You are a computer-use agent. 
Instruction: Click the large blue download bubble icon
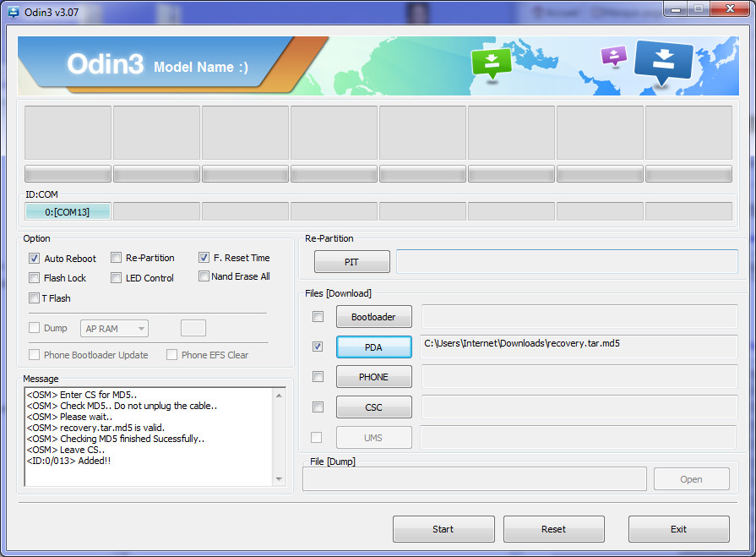tap(664, 63)
